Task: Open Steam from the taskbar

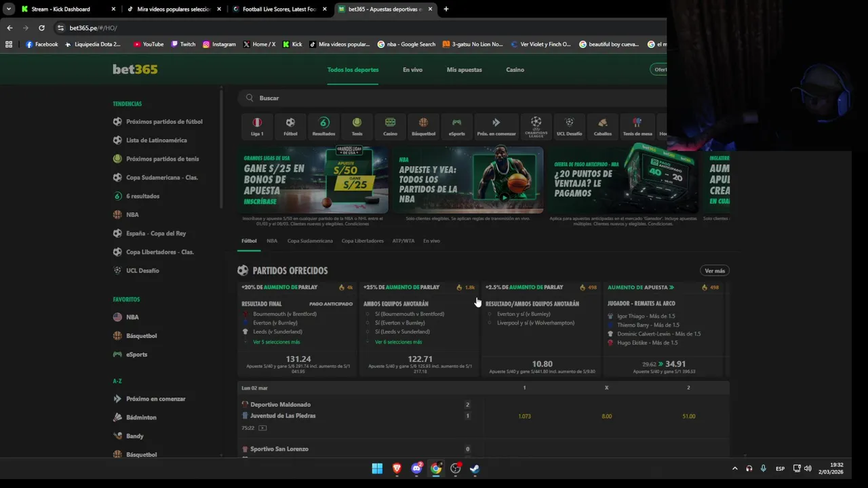Action: click(475, 468)
